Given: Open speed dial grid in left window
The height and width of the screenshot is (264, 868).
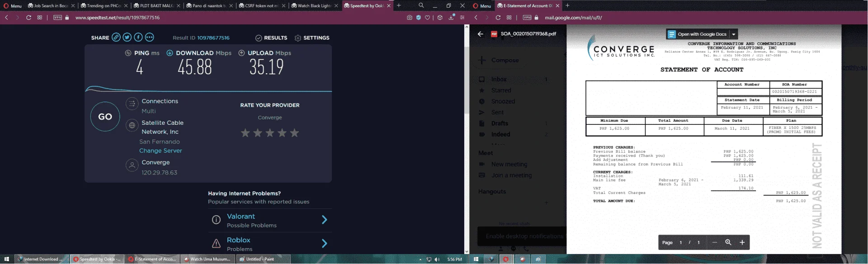Looking at the screenshot, I should 40,18.
